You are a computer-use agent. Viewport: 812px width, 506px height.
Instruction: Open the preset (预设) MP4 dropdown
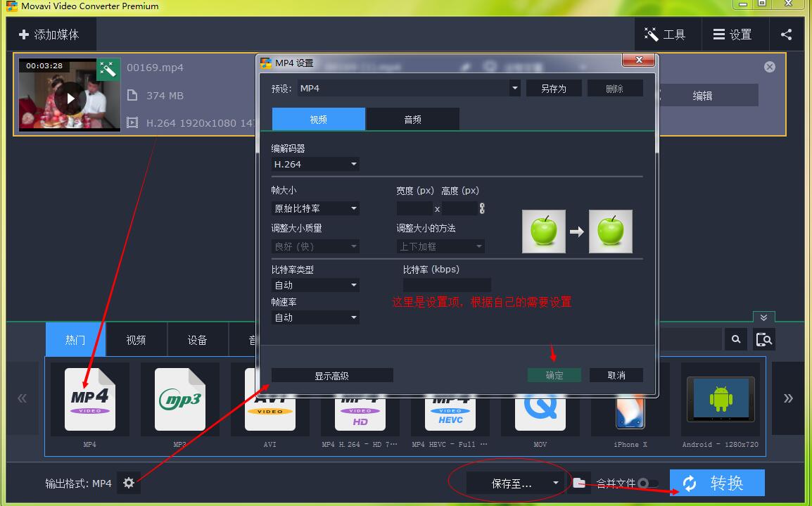(409, 88)
